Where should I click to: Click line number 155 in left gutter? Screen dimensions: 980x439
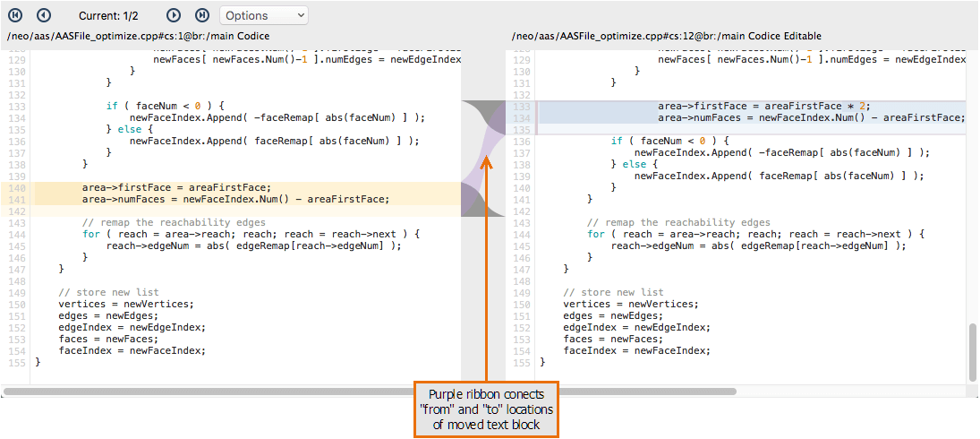[18, 363]
